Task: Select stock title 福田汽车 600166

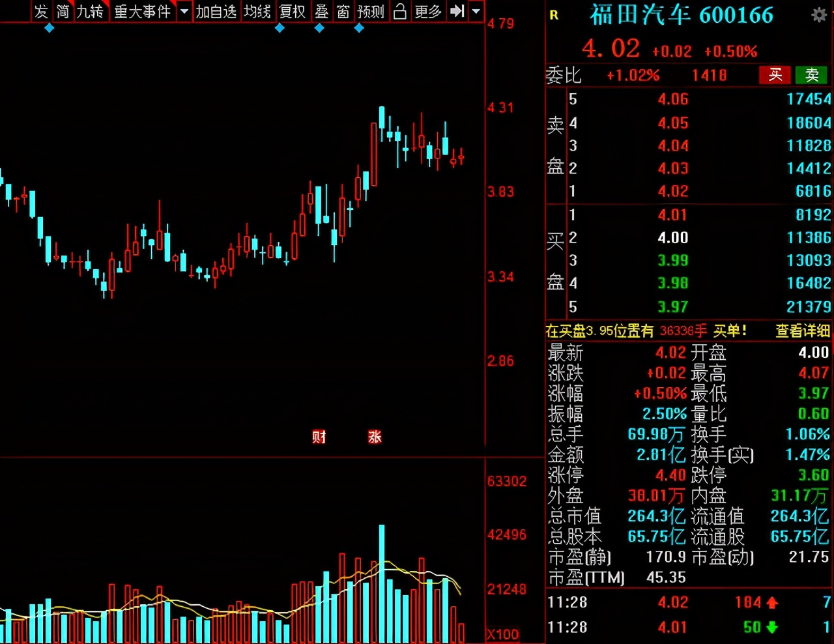Action: pyautogui.click(x=682, y=15)
